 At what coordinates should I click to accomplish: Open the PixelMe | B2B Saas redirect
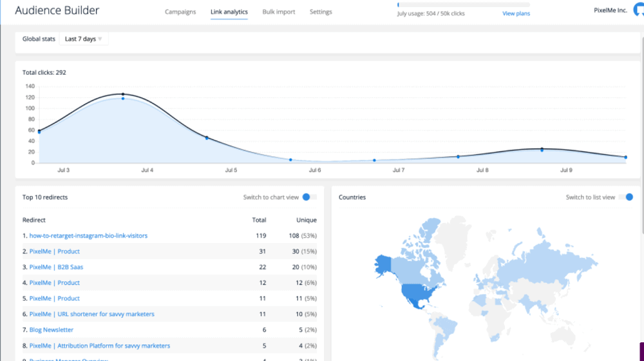click(x=56, y=267)
